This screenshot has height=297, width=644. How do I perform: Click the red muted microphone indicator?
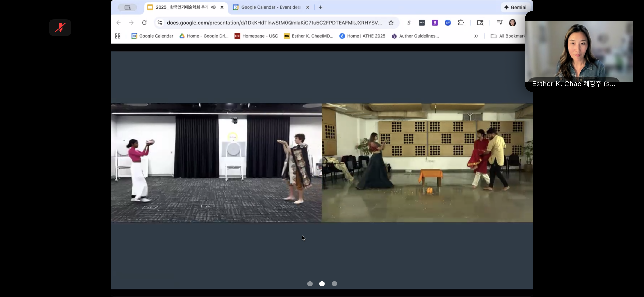[x=60, y=27]
